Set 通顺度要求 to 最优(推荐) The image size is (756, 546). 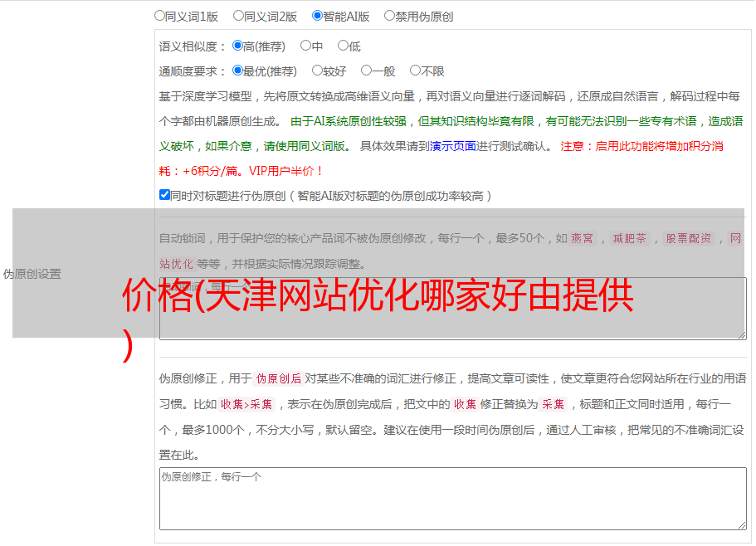point(237,71)
